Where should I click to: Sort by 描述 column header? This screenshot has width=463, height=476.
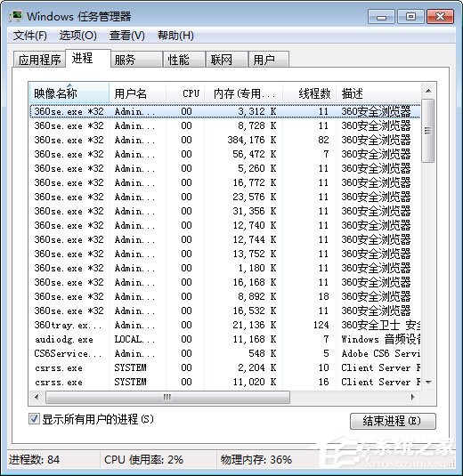pyautogui.click(x=378, y=93)
